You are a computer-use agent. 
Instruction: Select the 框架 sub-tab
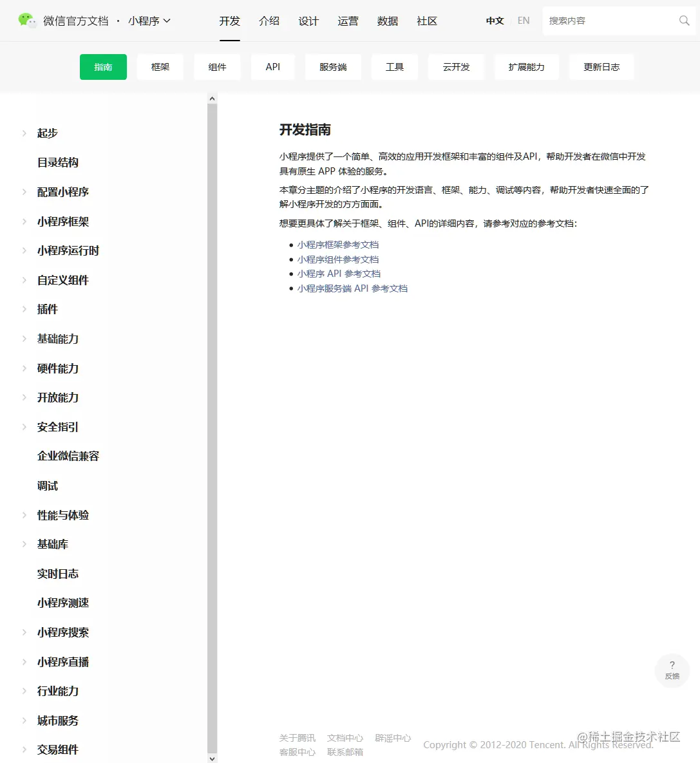pos(160,67)
